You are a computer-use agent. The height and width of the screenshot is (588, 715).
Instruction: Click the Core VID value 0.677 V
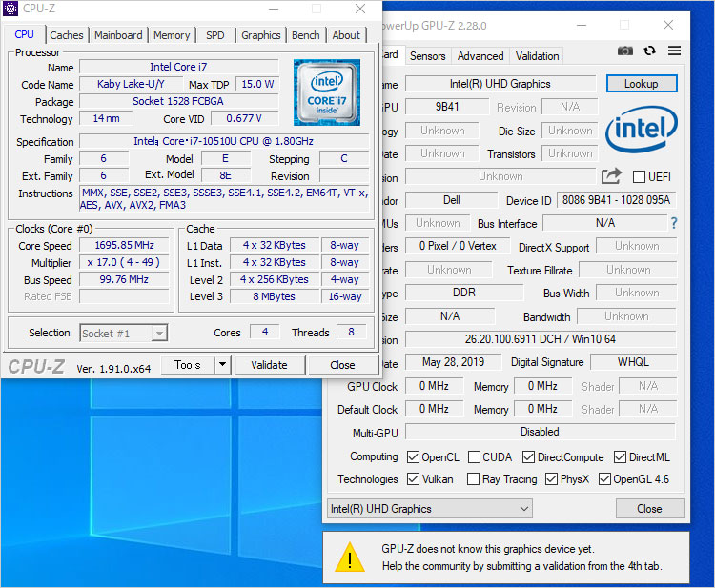point(244,118)
